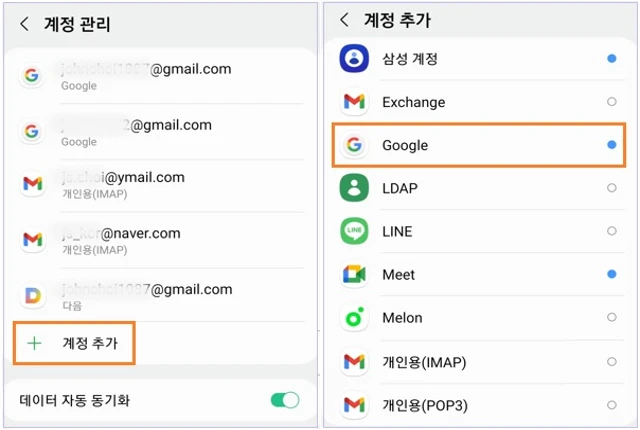Turn off the 데이터 자동 동기화 switch
Image resolution: width=640 pixels, height=430 pixels.
coord(285,400)
